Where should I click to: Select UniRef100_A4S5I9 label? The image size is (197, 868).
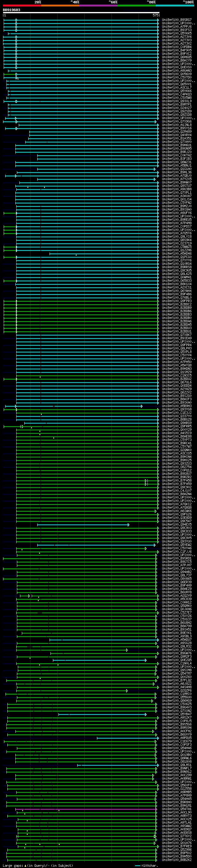click(177, 433)
